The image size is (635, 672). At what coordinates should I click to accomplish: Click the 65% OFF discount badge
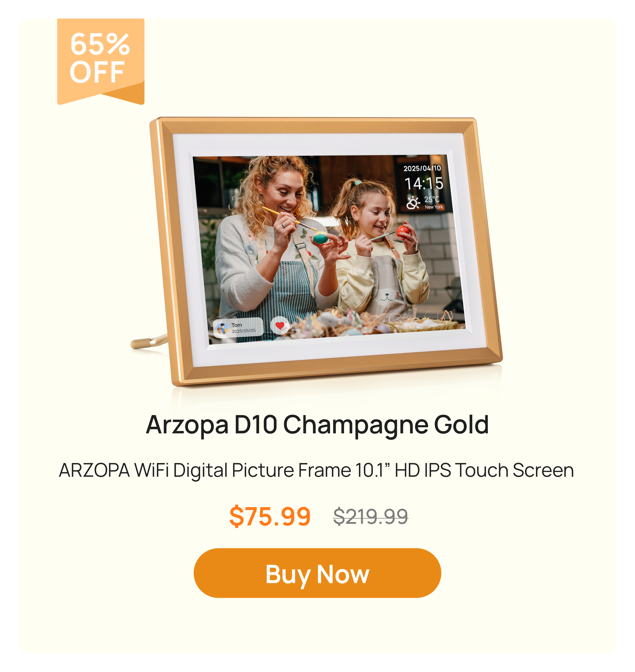coord(101,61)
